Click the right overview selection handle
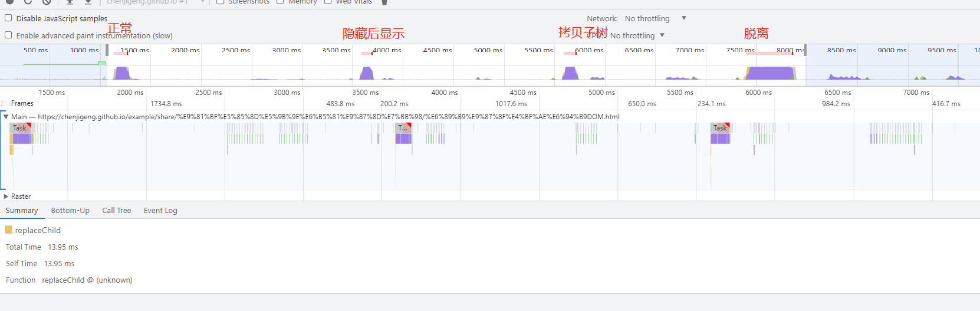The height and width of the screenshot is (311, 980). click(x=805, y=50)
